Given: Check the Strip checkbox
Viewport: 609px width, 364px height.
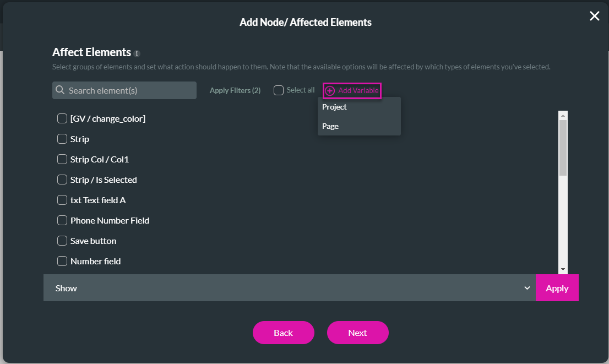Looking at the screenshot, I should 62,139.
